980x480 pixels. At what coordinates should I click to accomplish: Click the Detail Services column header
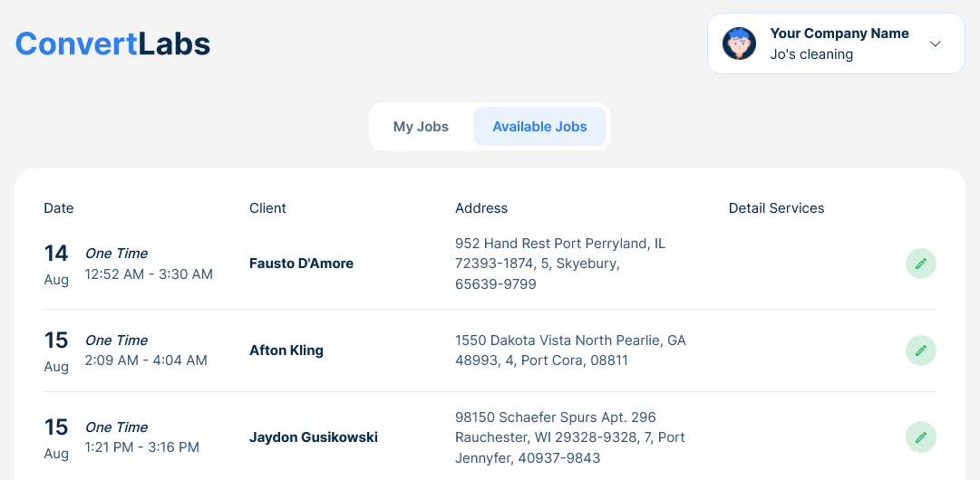(776, 208)
